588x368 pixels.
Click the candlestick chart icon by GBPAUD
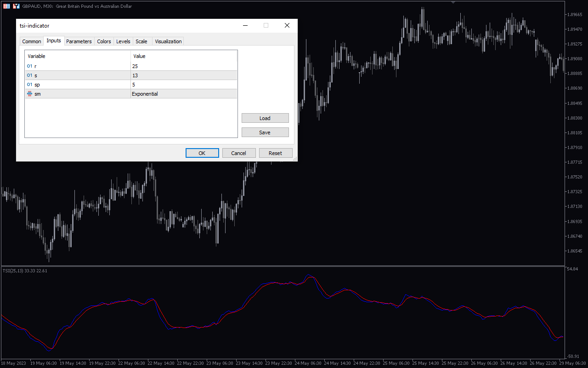(16, 6)
